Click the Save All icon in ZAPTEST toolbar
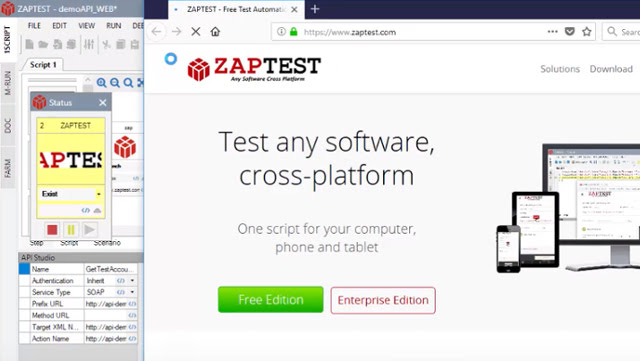Screen dimensions: 640x361 [71, 44]
